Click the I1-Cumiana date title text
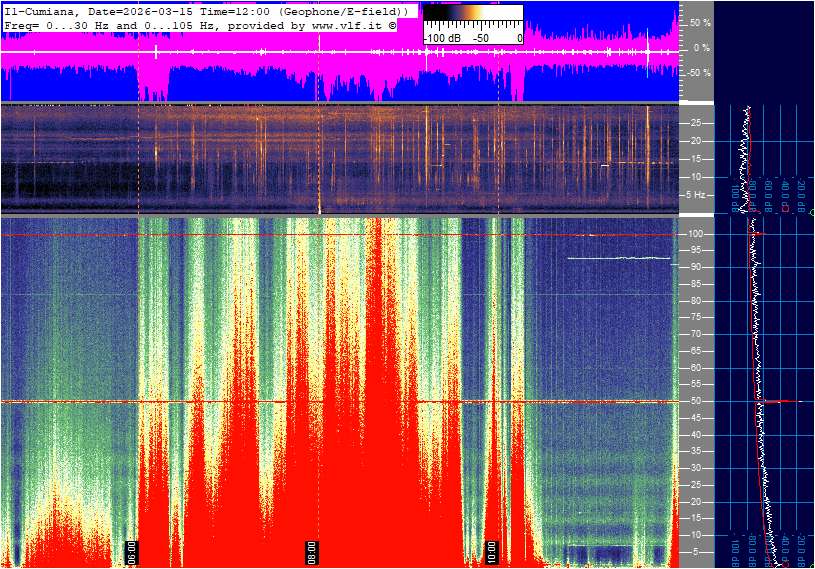This screenshot has height=569, width=815. click(205, 10)
